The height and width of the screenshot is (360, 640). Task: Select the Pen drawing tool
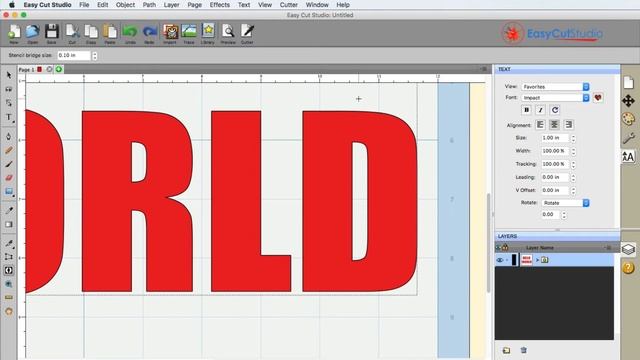pyautogui.click(x=9, y=136)
